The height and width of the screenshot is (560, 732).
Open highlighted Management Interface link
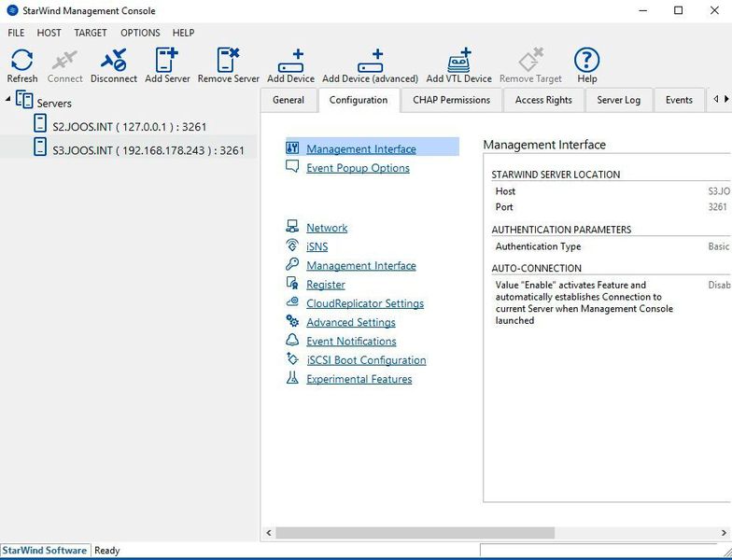(361, 149)
